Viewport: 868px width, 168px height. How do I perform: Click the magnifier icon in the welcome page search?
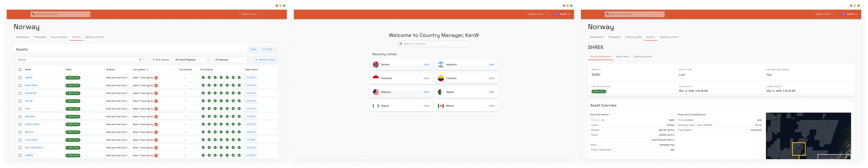[401, 44]
